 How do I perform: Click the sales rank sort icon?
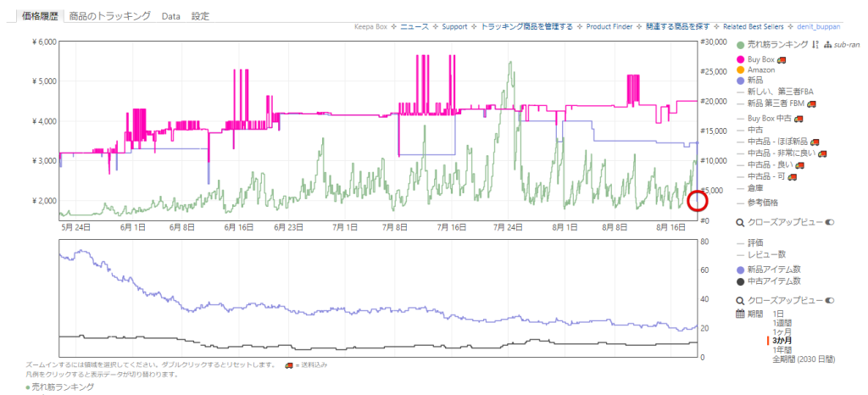tap(815, 45)
